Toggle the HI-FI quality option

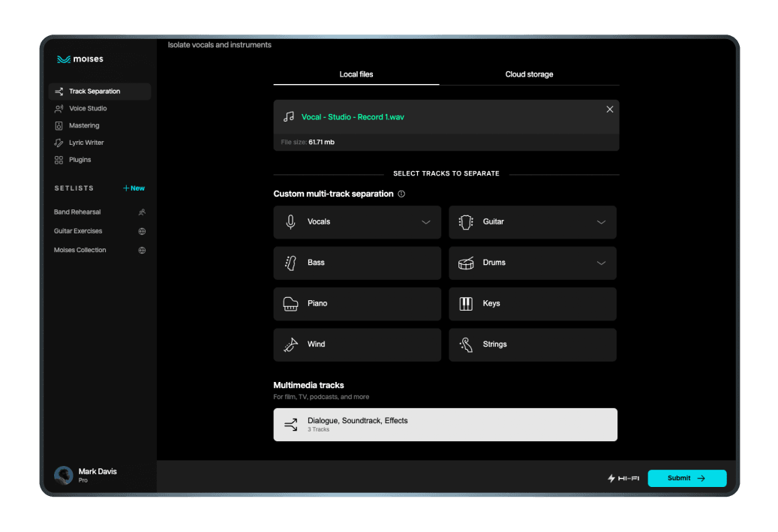623,478
